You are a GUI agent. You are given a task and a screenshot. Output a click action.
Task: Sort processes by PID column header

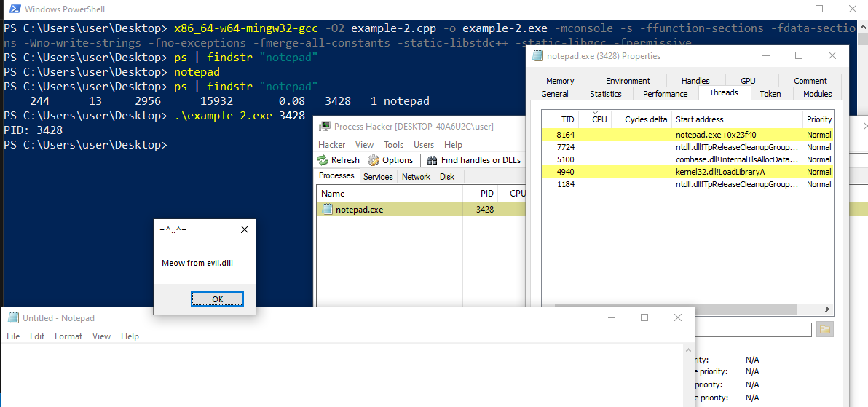[480, 194]
